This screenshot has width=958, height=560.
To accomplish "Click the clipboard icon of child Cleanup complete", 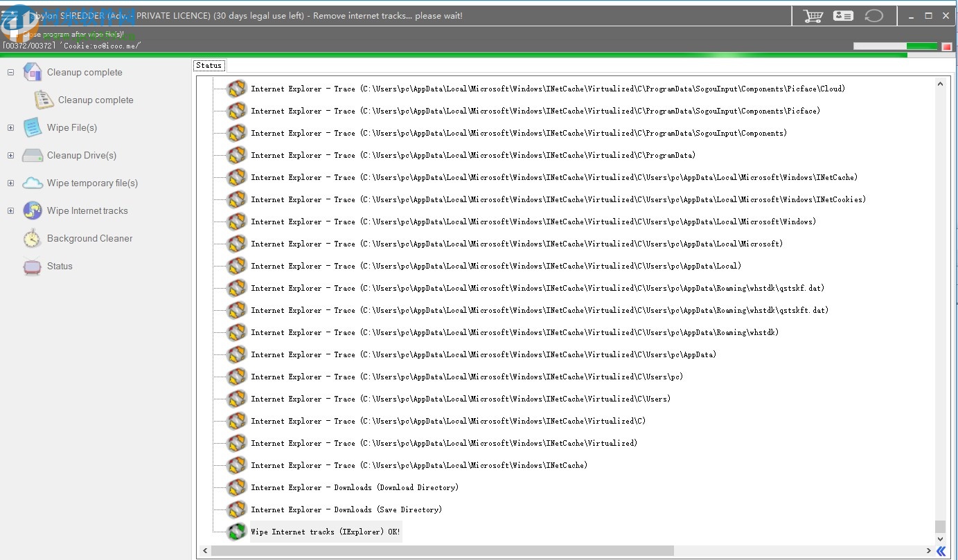I will click(44, 100).
